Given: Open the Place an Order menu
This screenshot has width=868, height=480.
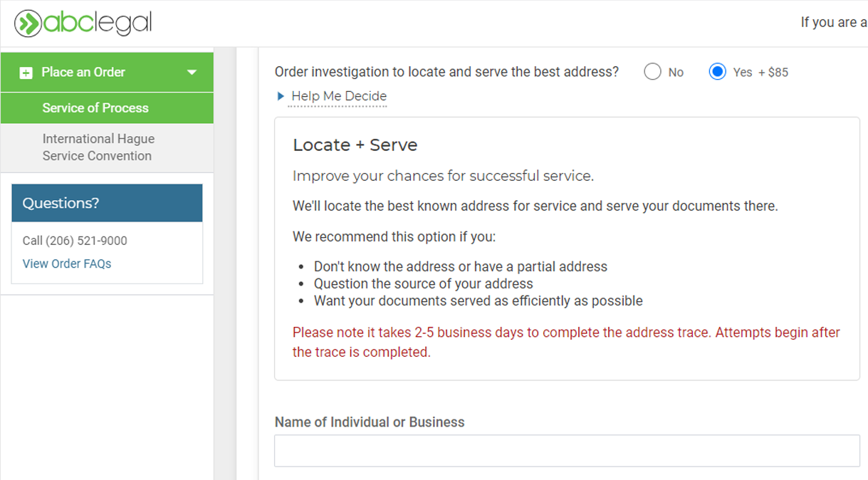Looking at the screenshot, I should pos(83,73).
